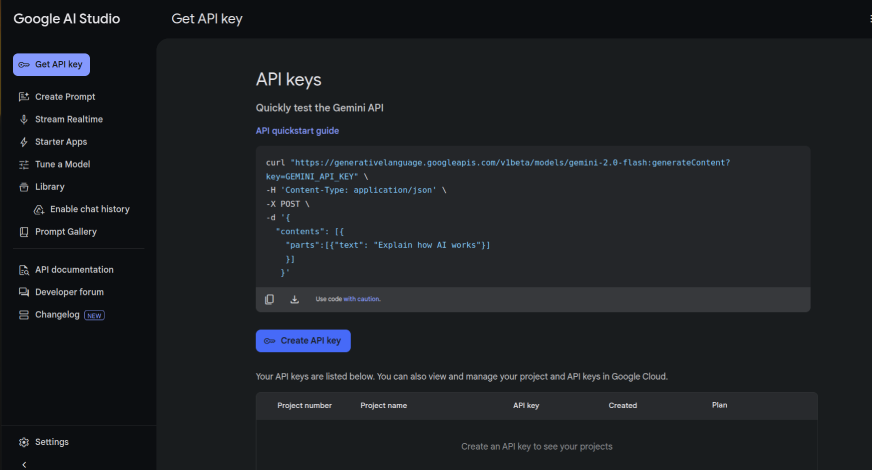Click the Create API key button
Image resolution: width=872 pixels, height=470 pixels.
303,341
